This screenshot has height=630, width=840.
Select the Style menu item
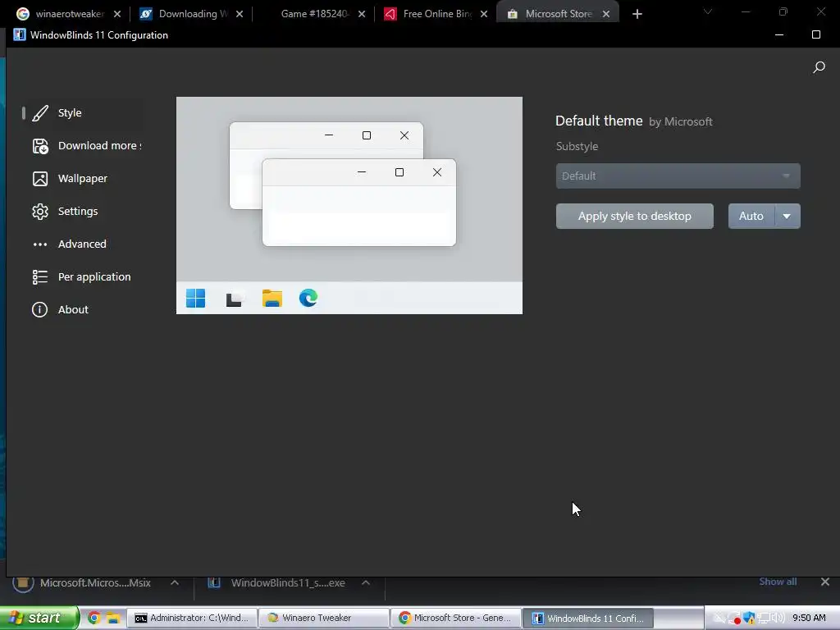[x=83, y=113]
